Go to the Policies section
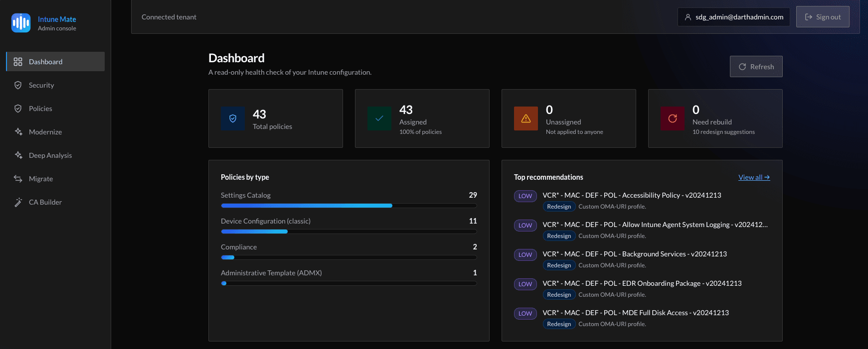868x349 pixels. pyautogui.click(x=55, y=109)
